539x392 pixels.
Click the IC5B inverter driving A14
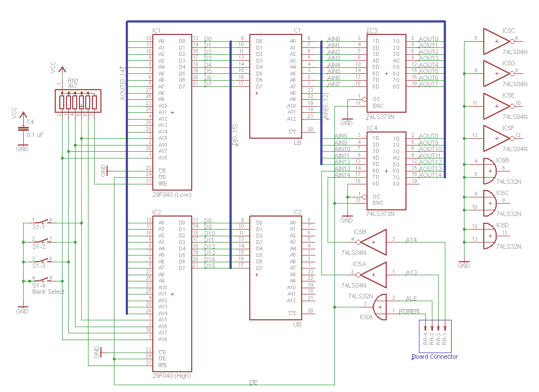click(374, 242)
